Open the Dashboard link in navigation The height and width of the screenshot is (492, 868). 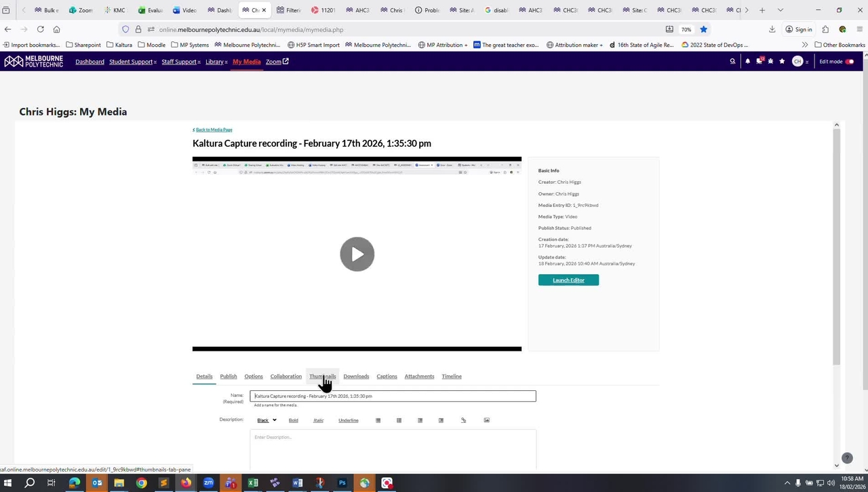click(x=90, y=62)
